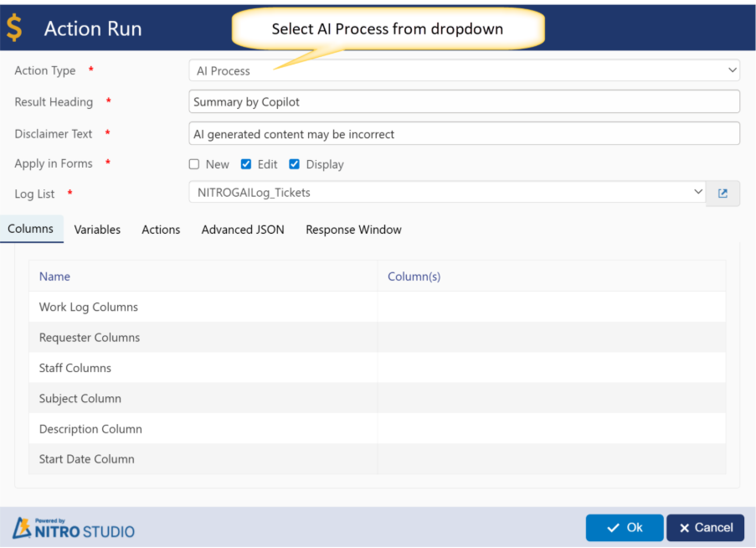Open the Action Type dropdown

coord(464,70)
